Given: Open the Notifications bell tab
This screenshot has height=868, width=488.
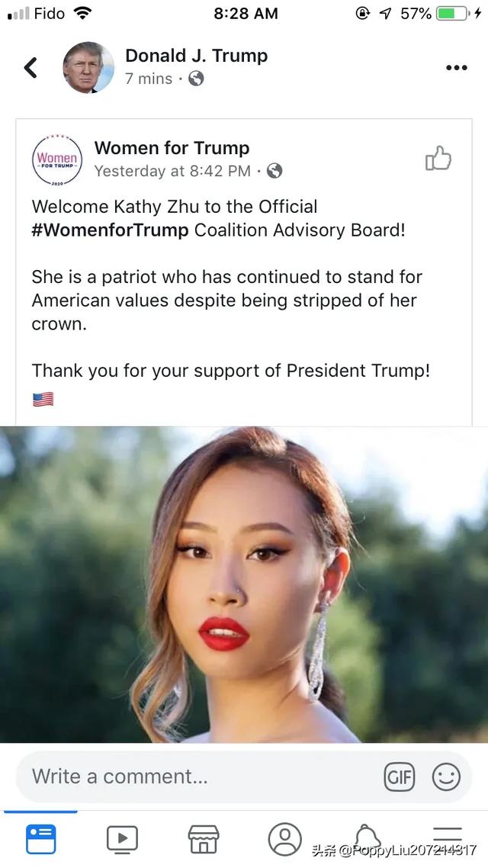Looking at the screenshot, I should tap(368, 837).
